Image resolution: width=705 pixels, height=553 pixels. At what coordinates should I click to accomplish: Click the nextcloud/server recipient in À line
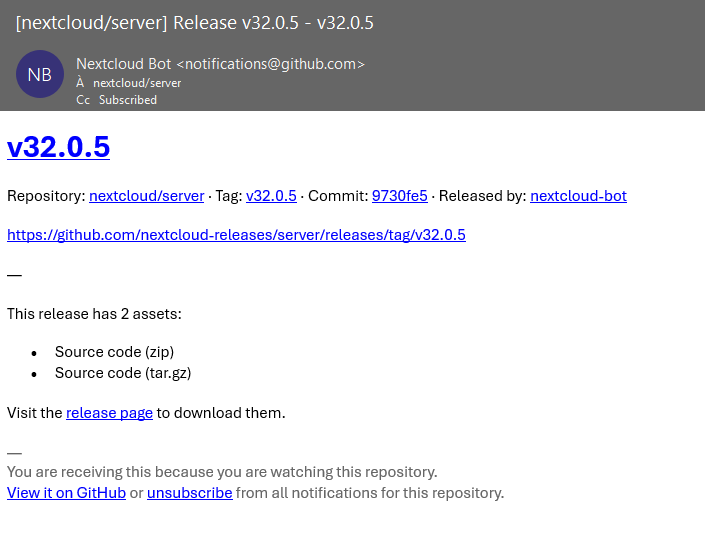coord(137,83)
